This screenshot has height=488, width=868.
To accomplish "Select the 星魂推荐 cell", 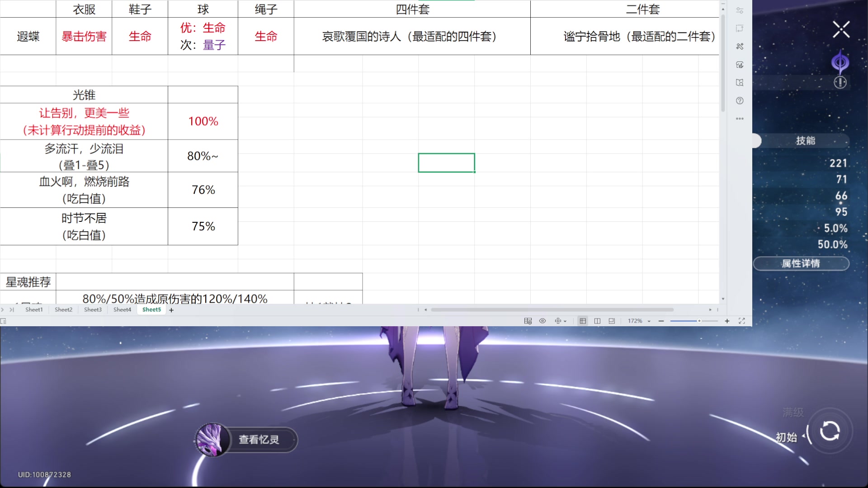I will click(x=28, y=282).
